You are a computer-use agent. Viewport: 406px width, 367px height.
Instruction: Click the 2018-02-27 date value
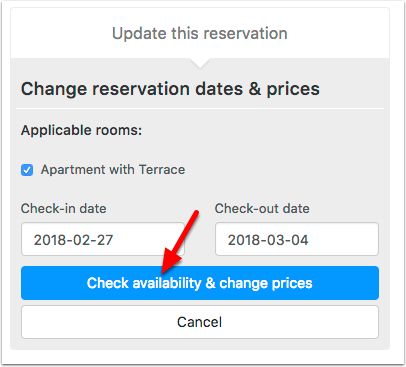click(73, 240)
